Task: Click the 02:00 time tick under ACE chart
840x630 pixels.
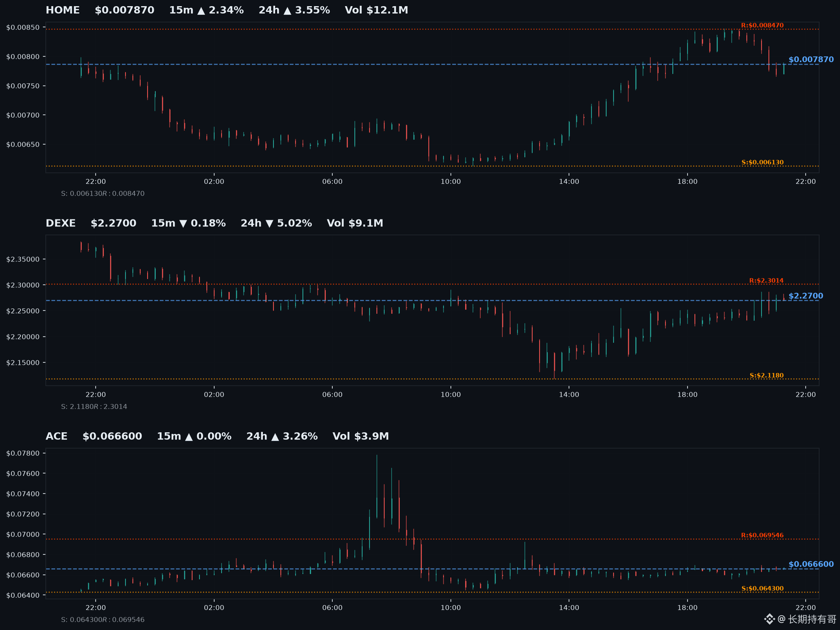Action: coord(214,608)
